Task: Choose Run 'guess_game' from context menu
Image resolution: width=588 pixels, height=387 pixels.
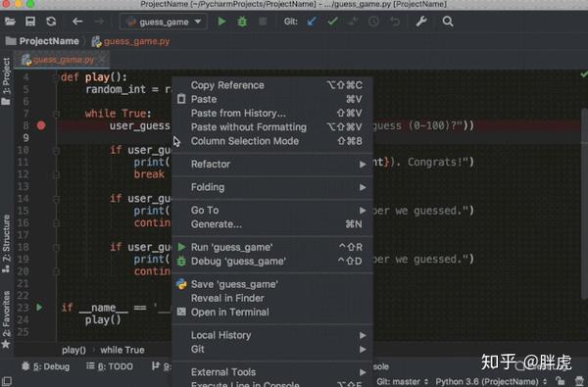Action: [272, 248]
